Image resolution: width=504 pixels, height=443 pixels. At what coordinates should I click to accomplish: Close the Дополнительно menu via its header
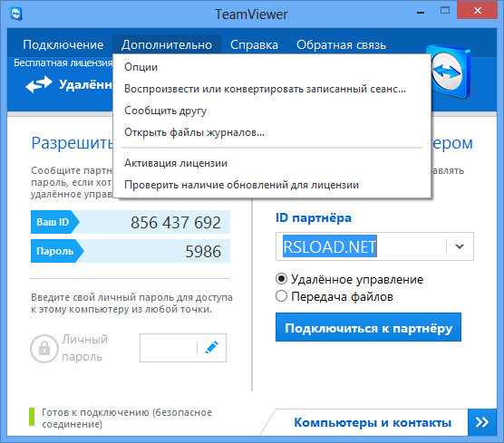click(167, 44)
